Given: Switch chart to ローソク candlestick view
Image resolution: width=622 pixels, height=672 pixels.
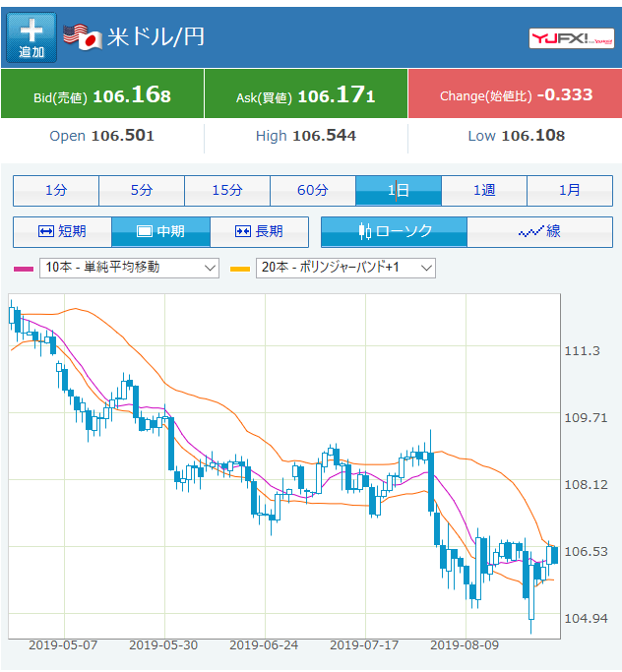Looking at the screenshot, I should pyautogui.click(x=394, y=231).
